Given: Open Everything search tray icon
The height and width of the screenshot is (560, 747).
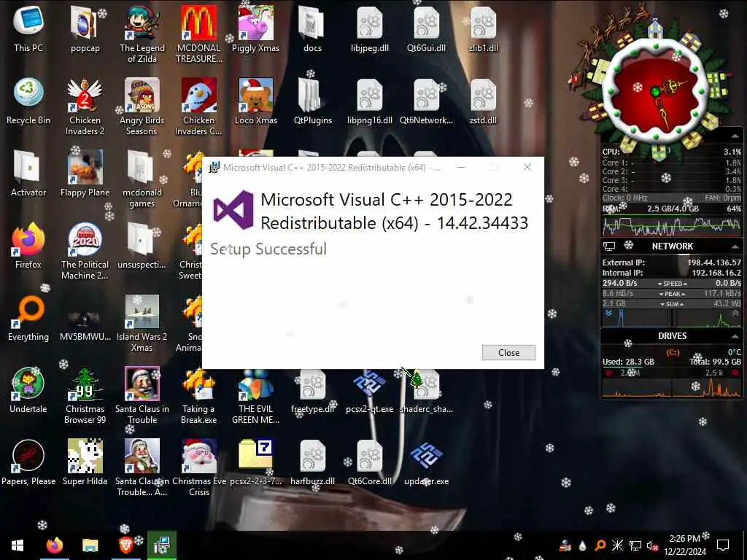Looking at the screenshot, I should coord(600,545).
